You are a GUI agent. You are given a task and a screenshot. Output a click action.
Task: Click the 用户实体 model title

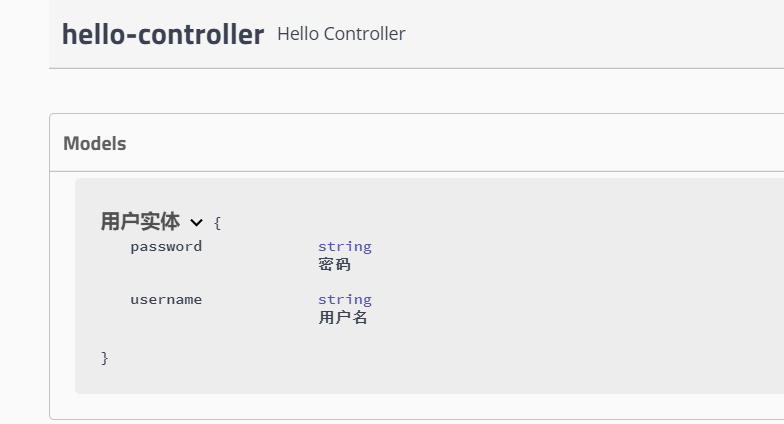coord(140,222)
